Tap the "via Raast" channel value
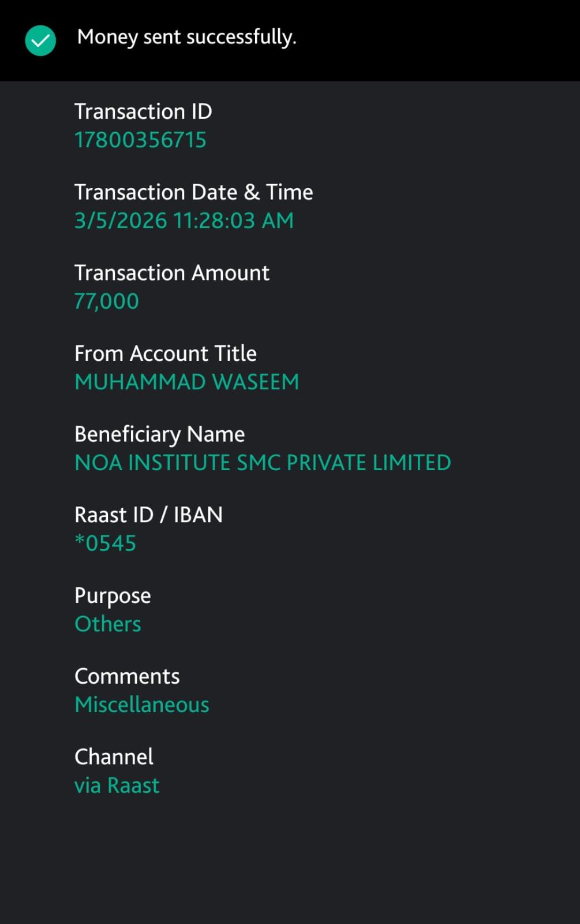Viewport: 580px width, 924px height. coord(117,785)
